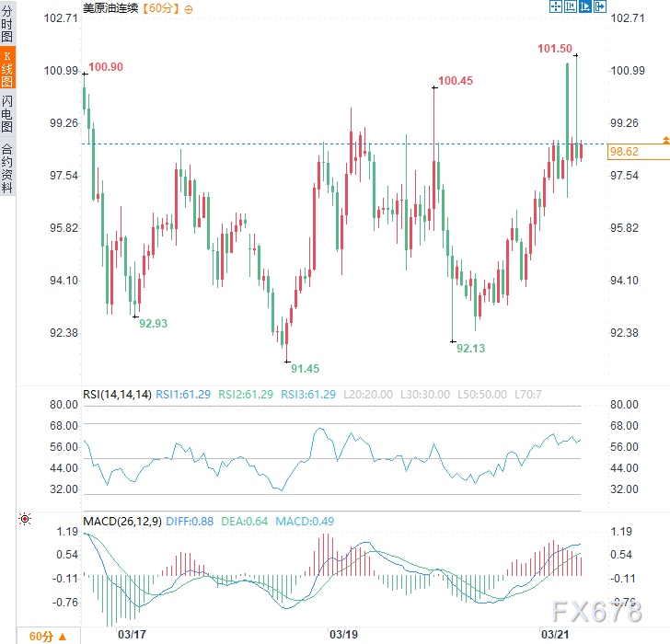Click the right-arrow exit icon in chart toolbar
670x644 pixels.
[x=601, y=7]
